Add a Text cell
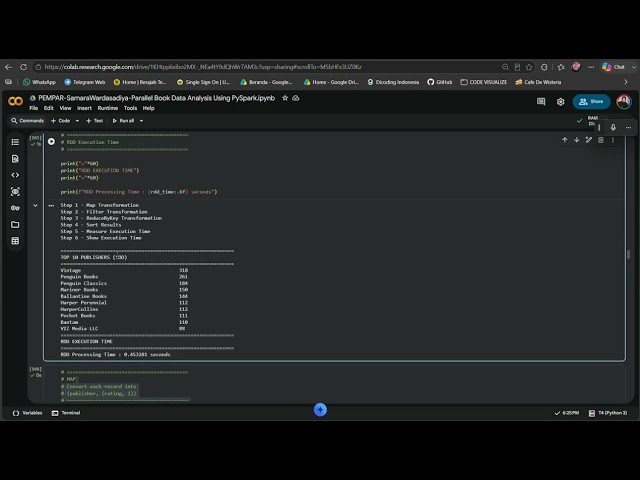The height and width of the screenshot is (480, 640). [x=94, y=121]
